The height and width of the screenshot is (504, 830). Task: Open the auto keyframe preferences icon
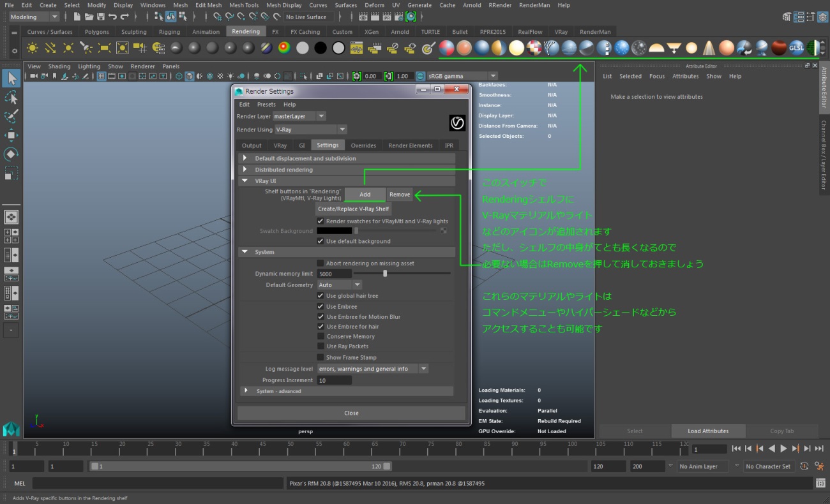pyautogui.click(x=818, y=466)
